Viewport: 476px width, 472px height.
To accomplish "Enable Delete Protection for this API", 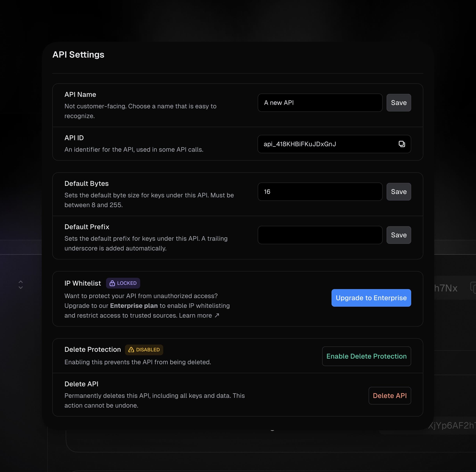I will [x=366, y=356].
